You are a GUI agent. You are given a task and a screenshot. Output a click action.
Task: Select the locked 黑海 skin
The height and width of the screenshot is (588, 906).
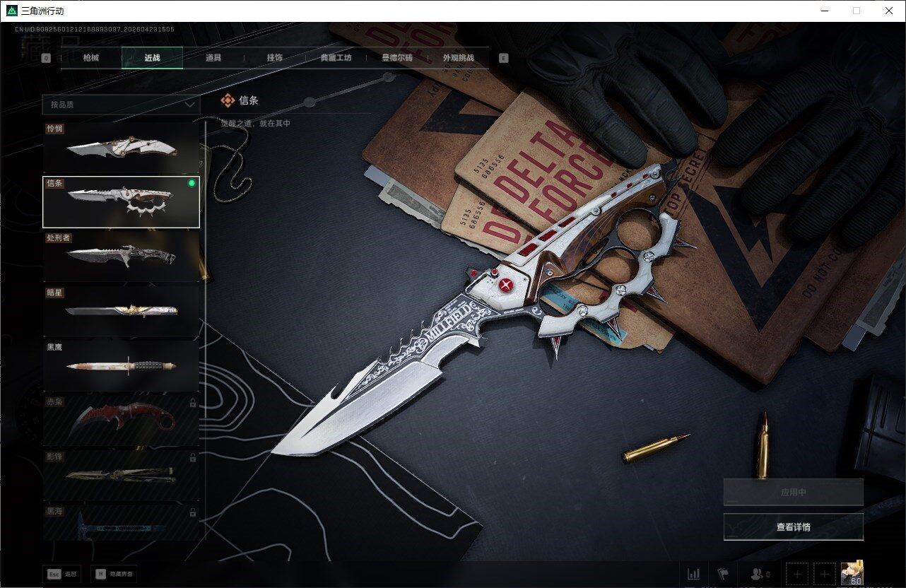(x=121, y=523)
